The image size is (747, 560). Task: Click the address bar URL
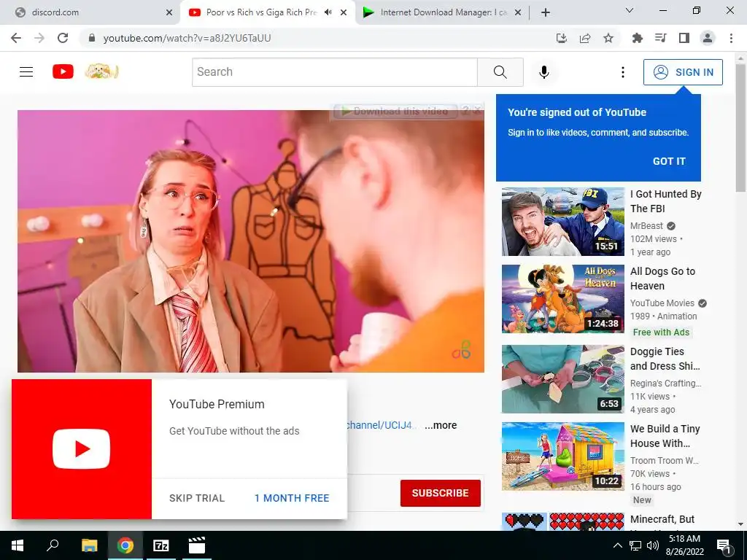pyautogui.click(x=187, y=38)
